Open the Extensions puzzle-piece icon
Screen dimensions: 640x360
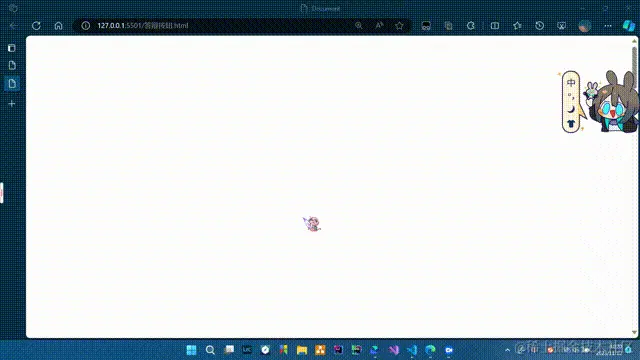471,26
